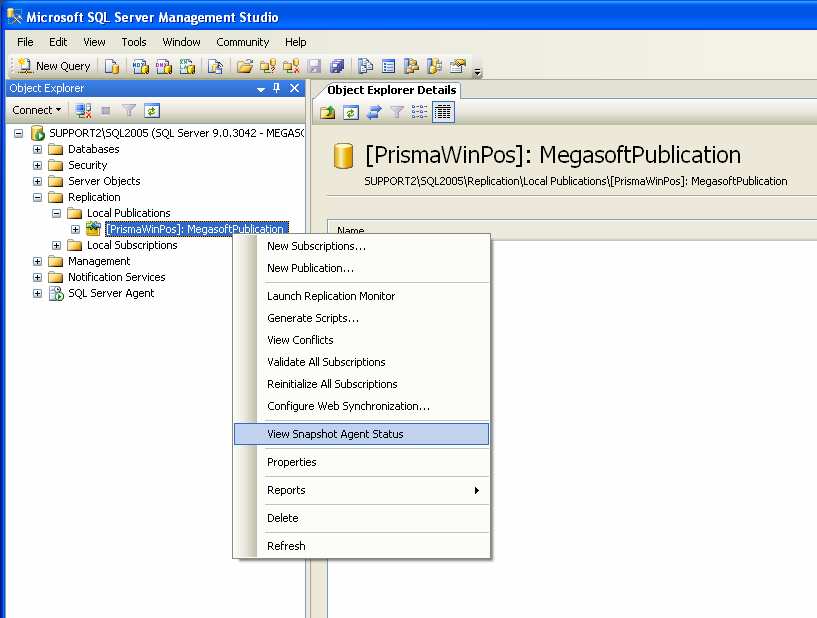817x618 pixels.
Task: Click the Save (floppy disk) icon
Action: tap(314, 66)
